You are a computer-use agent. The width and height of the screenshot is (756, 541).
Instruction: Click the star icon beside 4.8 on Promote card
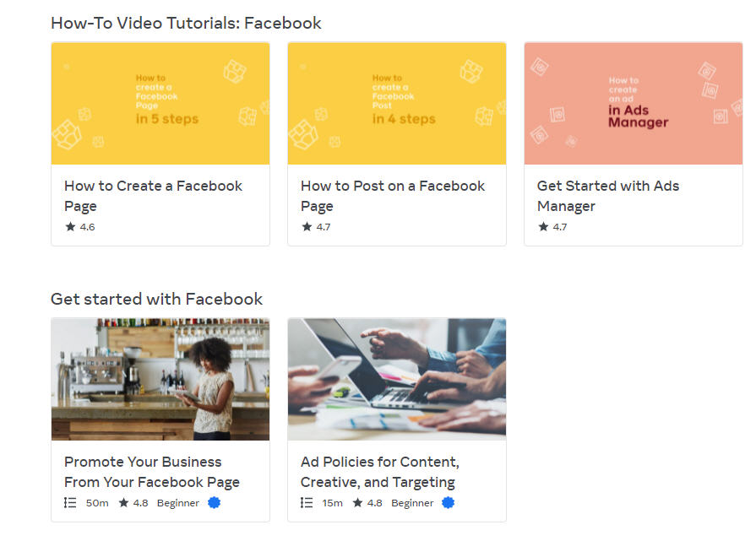[x=123, y=502]
